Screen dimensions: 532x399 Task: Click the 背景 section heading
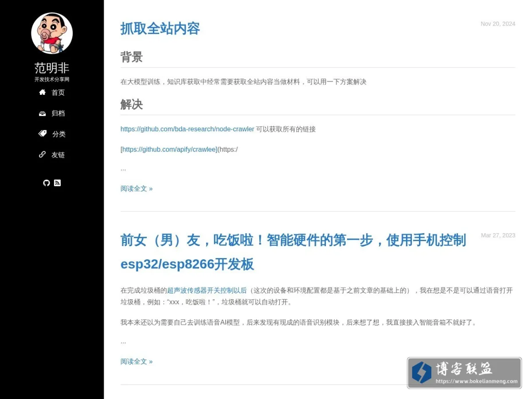tap(132, 57)
